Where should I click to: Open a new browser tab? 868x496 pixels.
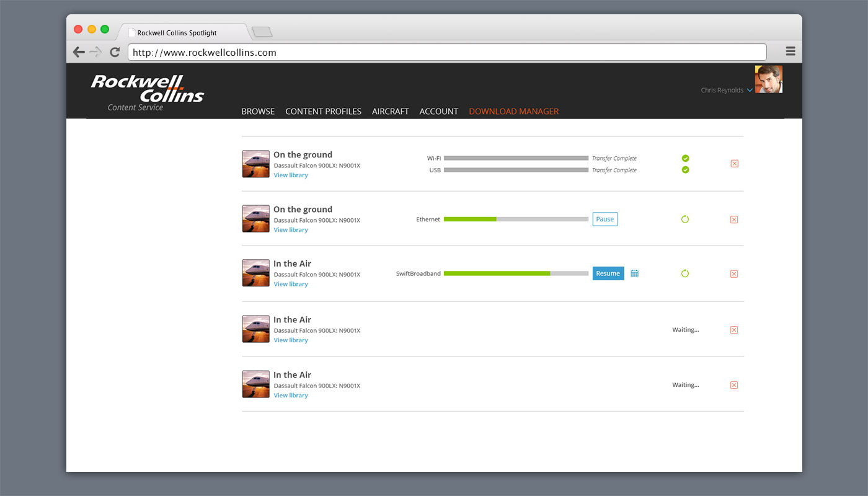(262, 32)
